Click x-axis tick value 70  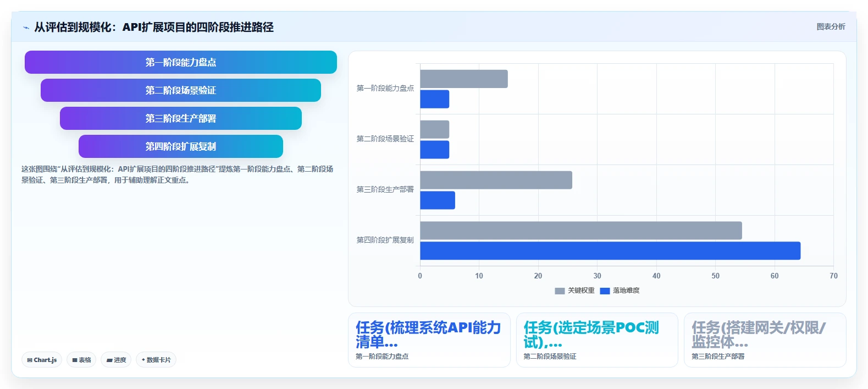[833, 276]
